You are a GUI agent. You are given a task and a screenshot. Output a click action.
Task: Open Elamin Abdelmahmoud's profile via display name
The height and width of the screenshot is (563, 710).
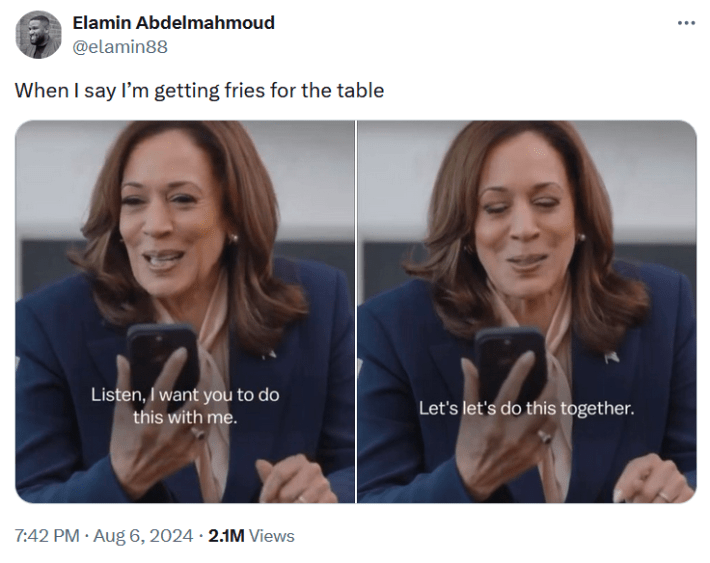(x=174, y=23)
